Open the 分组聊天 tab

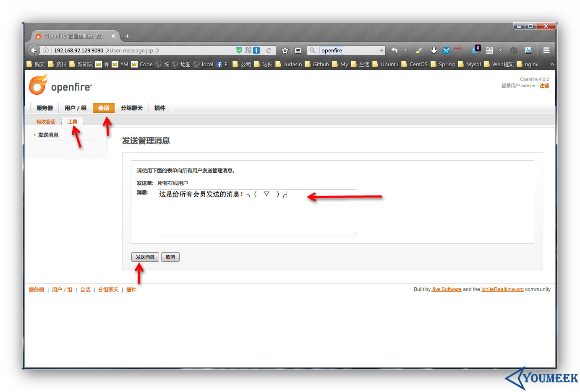(132, 108)
